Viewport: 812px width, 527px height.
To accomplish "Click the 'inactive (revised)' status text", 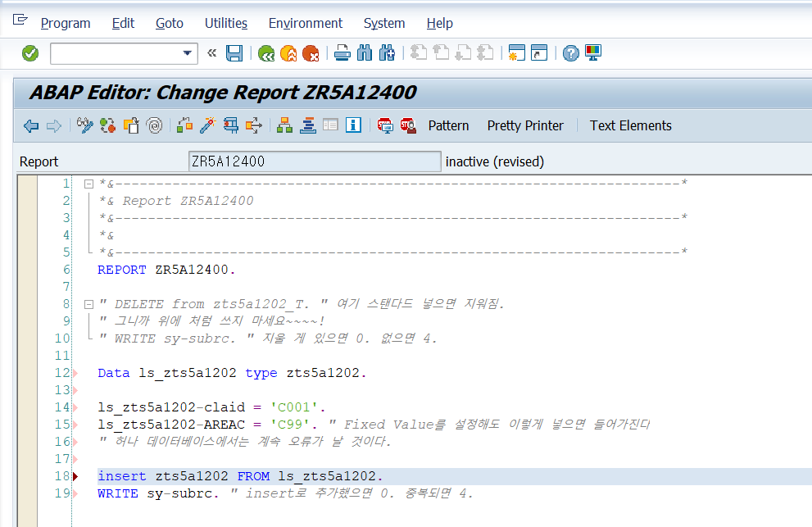I will [495, 161].
